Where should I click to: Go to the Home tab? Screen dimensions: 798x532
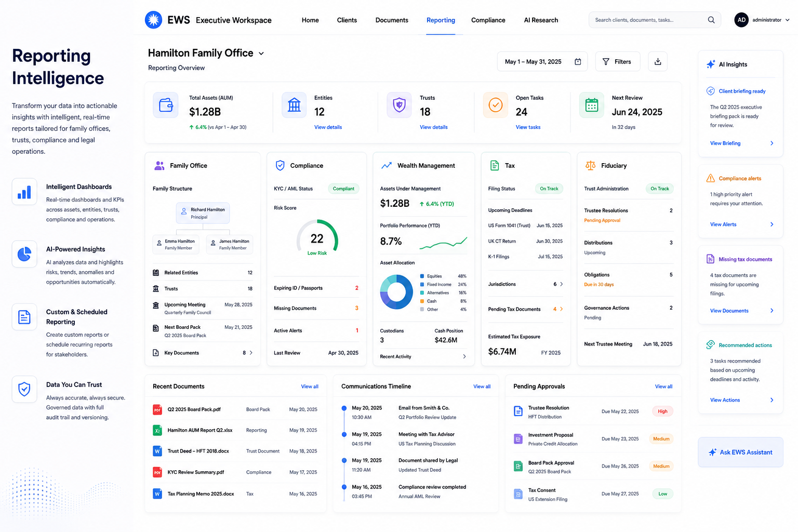(310, 20)
